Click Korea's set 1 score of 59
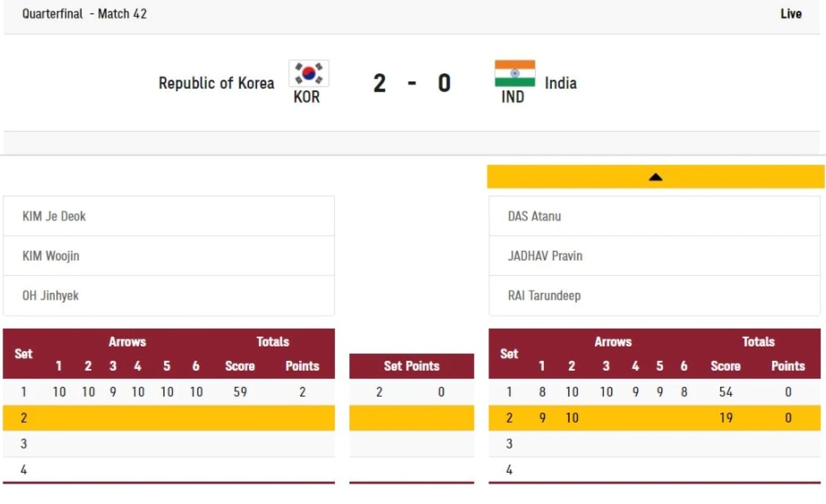Viewport: 826px width, 504px height. point(239,392)
